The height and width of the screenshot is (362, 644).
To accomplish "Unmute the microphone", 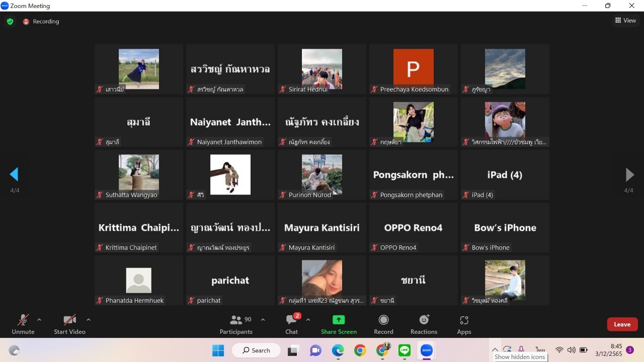I will pos(23,324).
